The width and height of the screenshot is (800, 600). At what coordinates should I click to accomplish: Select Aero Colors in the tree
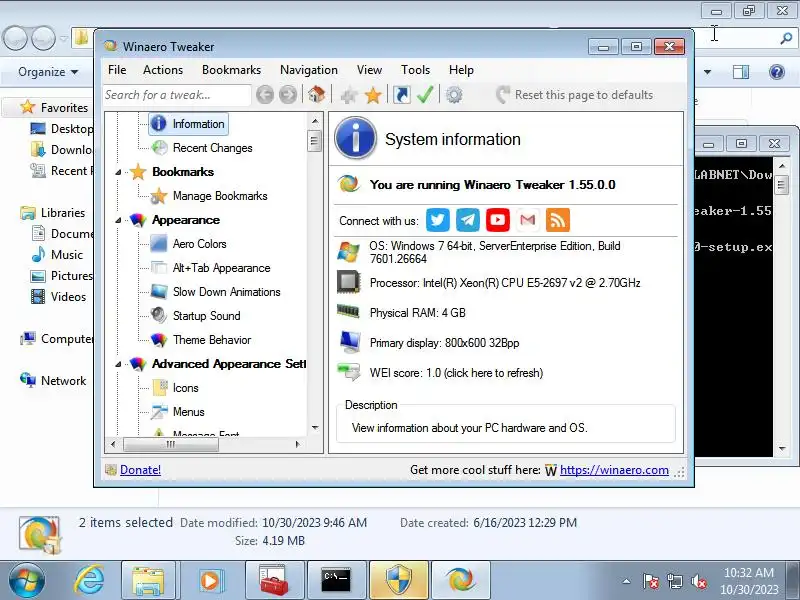pos(199,244)
